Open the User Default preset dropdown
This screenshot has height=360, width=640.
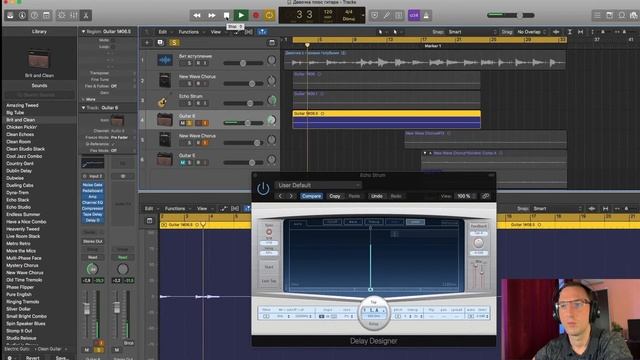click(x=318, y=185)
